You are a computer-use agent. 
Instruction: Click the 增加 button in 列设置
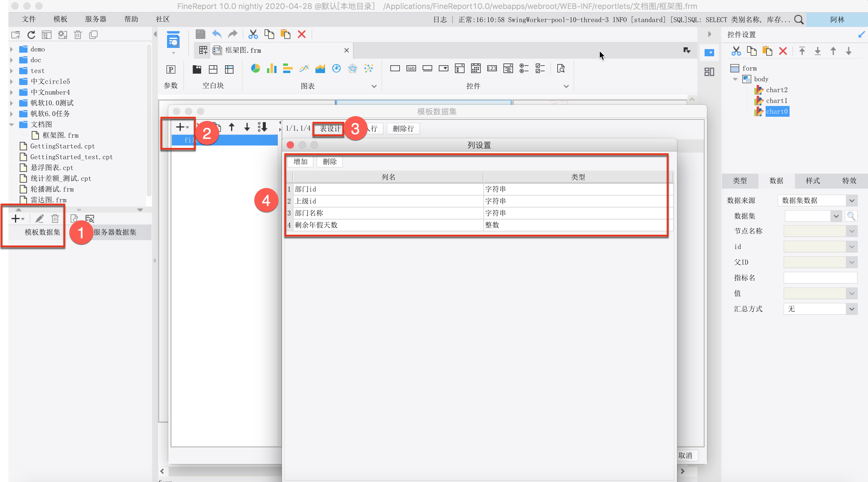click(300, 162)
